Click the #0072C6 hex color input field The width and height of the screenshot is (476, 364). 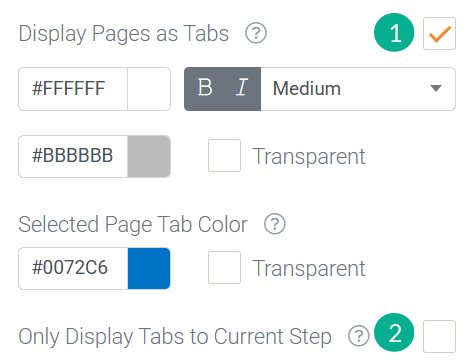pyautogui.click(x=73, y=268)
